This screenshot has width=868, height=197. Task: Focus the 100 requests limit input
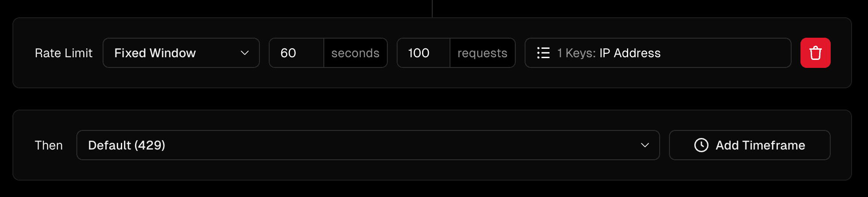point(423,53)
